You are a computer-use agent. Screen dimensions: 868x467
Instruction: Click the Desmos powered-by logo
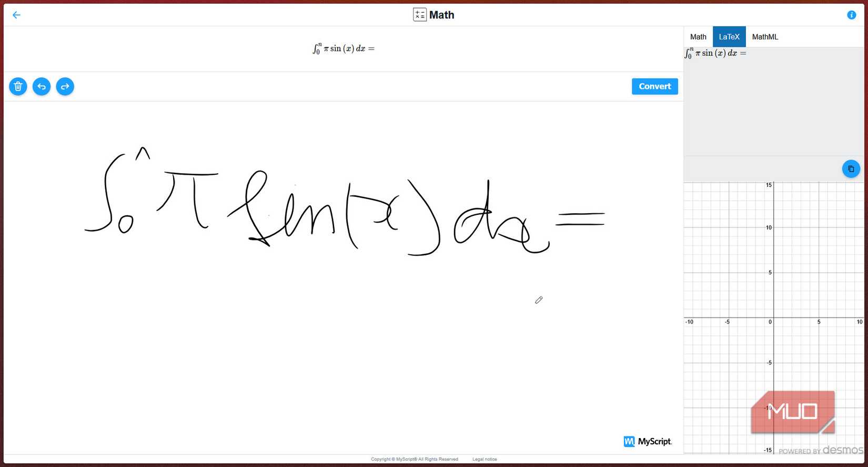821,450
